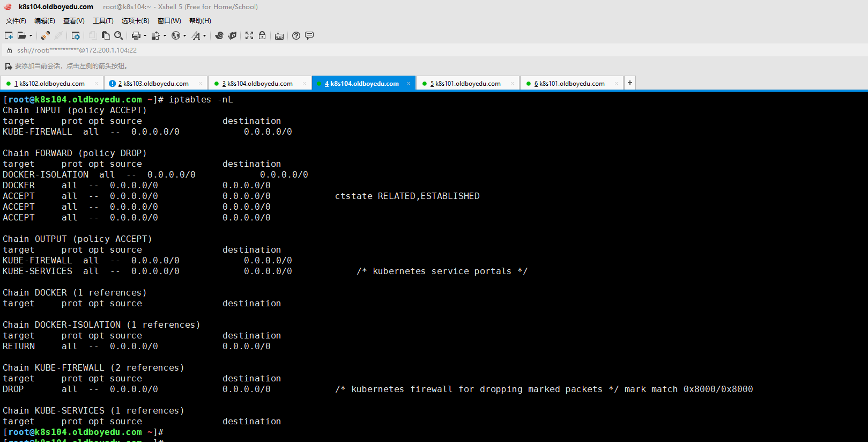Image resolution: width=868 pixels, height=442 pixels.
Task: Click the Paste clipboard icon
Action: pyautogui.click(x=106, y=35)
